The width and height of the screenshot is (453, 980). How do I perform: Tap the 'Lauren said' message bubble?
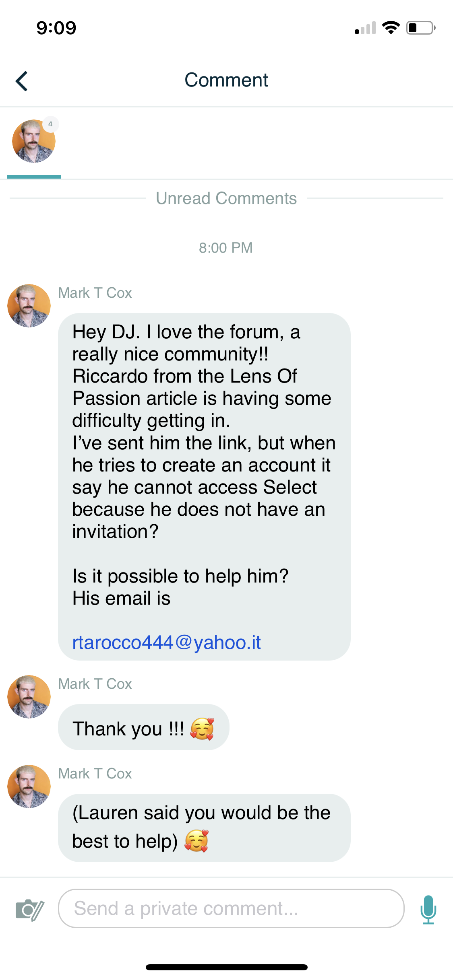204,827
